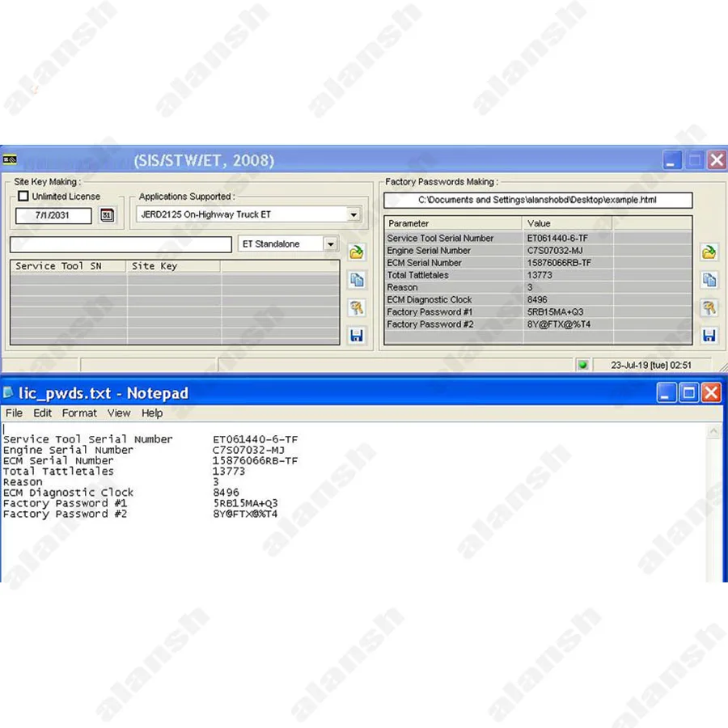Image resolution: width=728 pixels, height=728 pixels.
Task: Click C7S07032-MJ text in Notepad
Action: (x=248, y=450)
